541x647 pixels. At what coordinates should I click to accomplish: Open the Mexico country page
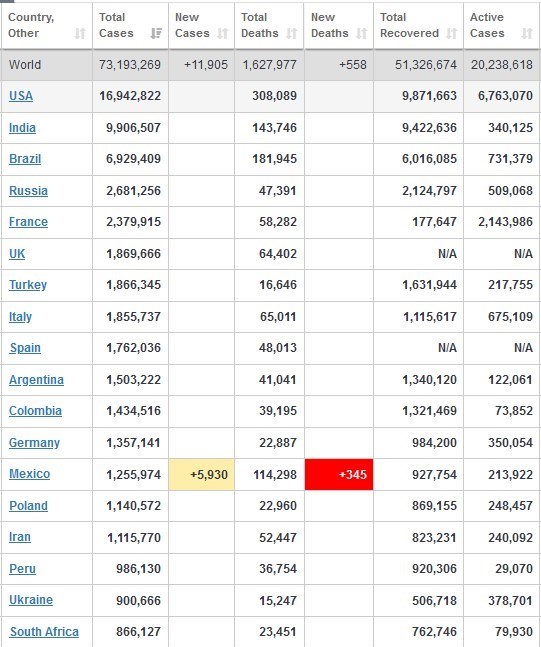[x=30, y=474]
